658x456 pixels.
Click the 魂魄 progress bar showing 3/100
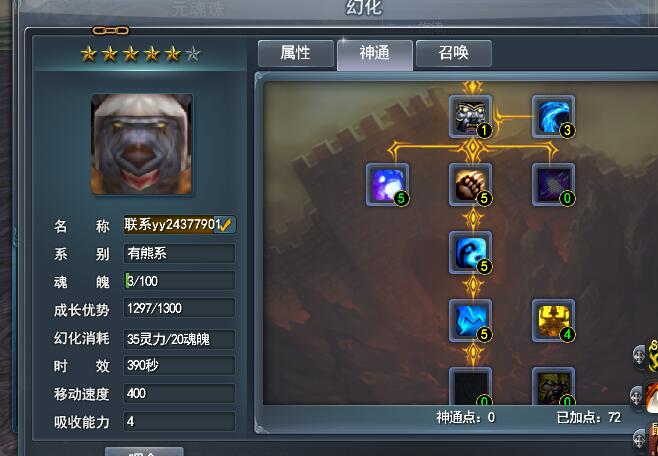tap(179, 281)
